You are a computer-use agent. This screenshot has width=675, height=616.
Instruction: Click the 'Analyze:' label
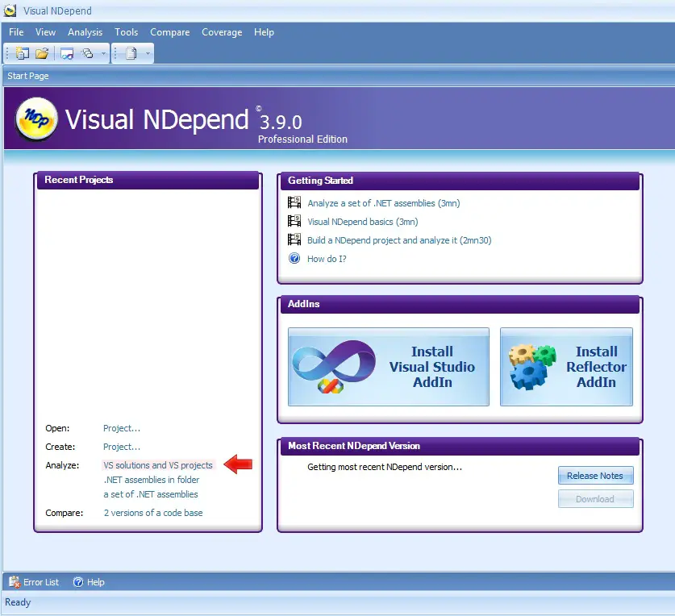62,465
